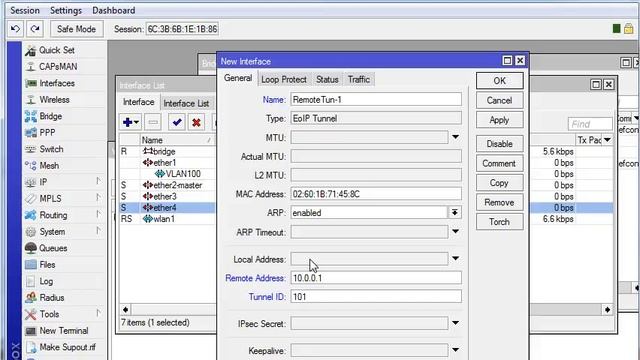Click the minus Remove icon in Interface List

pos(153,122)
